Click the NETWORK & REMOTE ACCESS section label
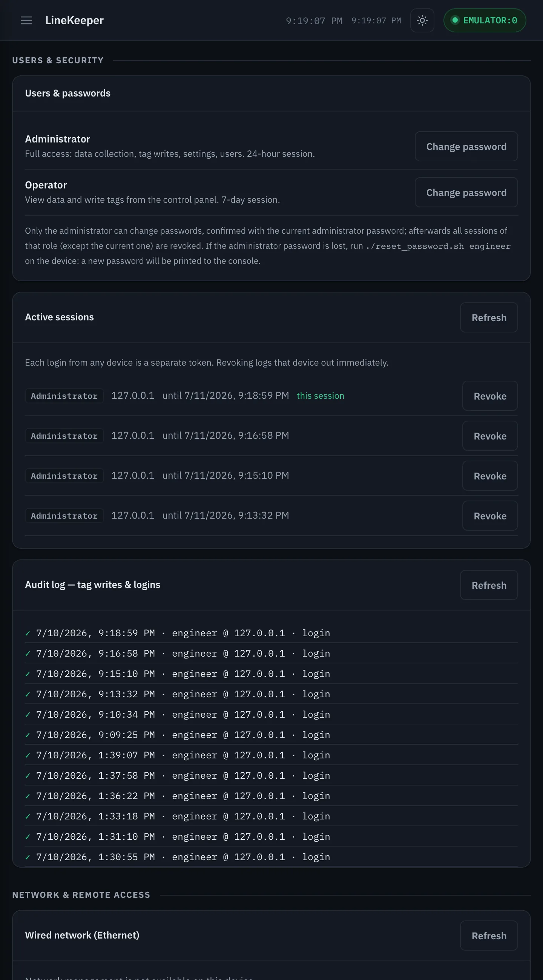Screen dimensions: 543x980 (81, 895)
